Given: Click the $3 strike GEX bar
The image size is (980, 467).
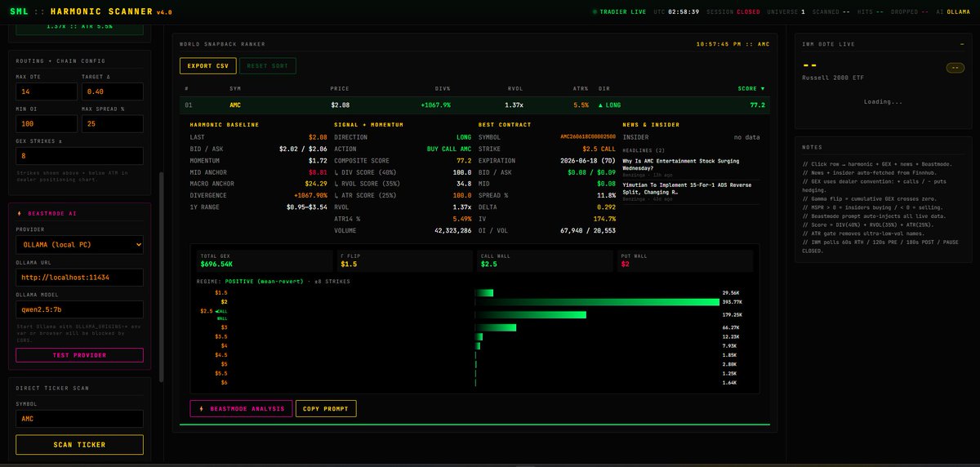Looking at the screenshot, I should [x=496, y=327].
